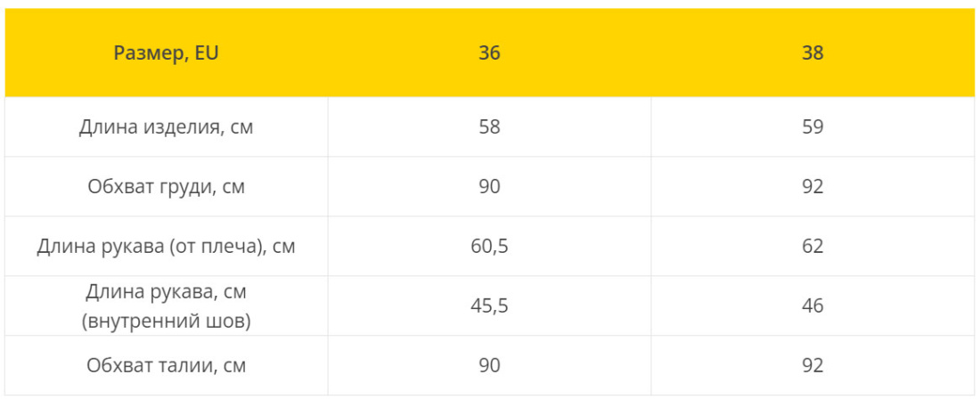The width and height of the screenshot is (980, 399).
Task: Click product length value 59
Action: (813, 126)
